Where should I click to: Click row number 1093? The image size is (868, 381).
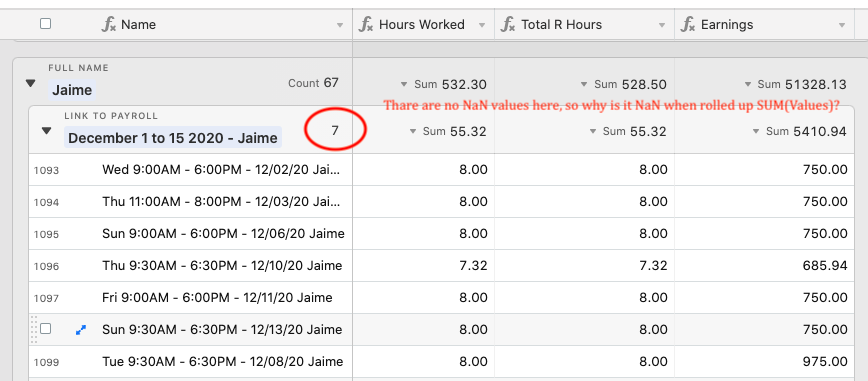(46, 170)
